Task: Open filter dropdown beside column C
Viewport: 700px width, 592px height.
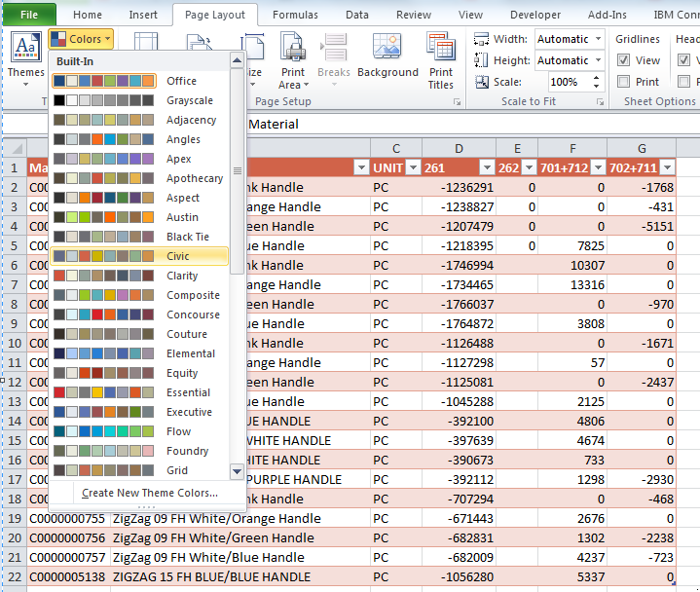Action: pyautogui.click(x=361, y=167)
